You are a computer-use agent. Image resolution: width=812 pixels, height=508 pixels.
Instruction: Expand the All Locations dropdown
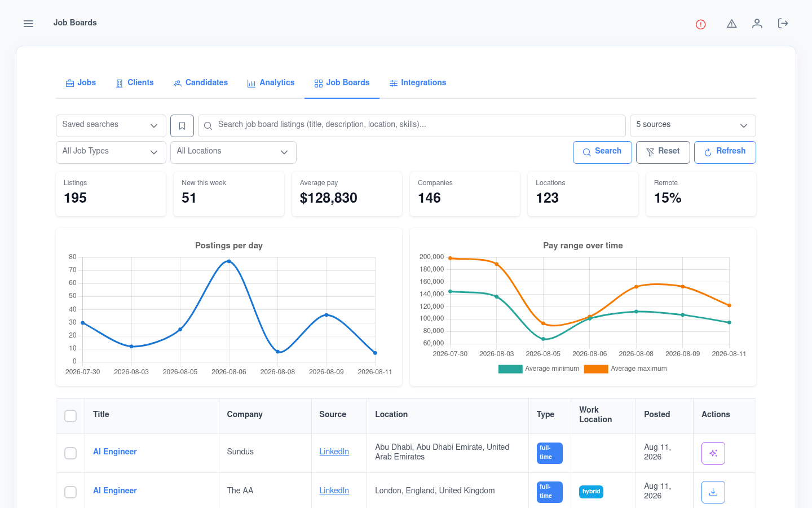(233, 152)
